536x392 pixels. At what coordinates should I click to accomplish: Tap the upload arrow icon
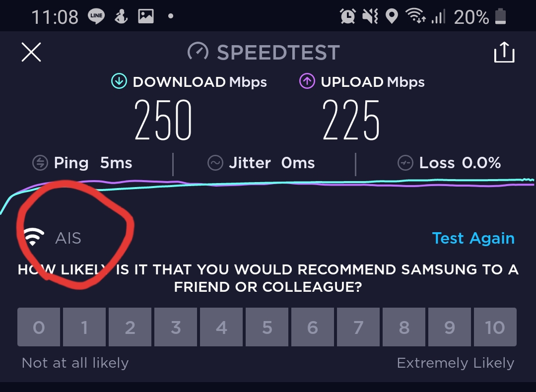click(307, 81)
